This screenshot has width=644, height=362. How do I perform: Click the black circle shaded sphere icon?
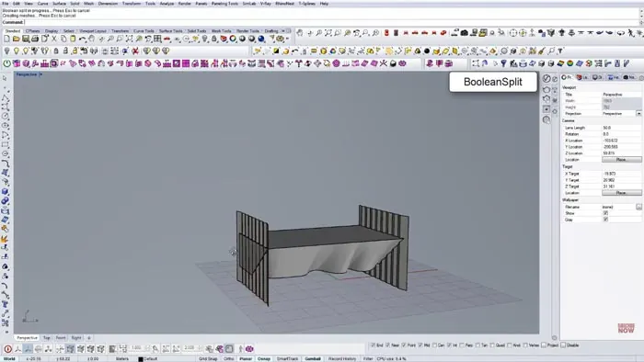tap(427, 51)
